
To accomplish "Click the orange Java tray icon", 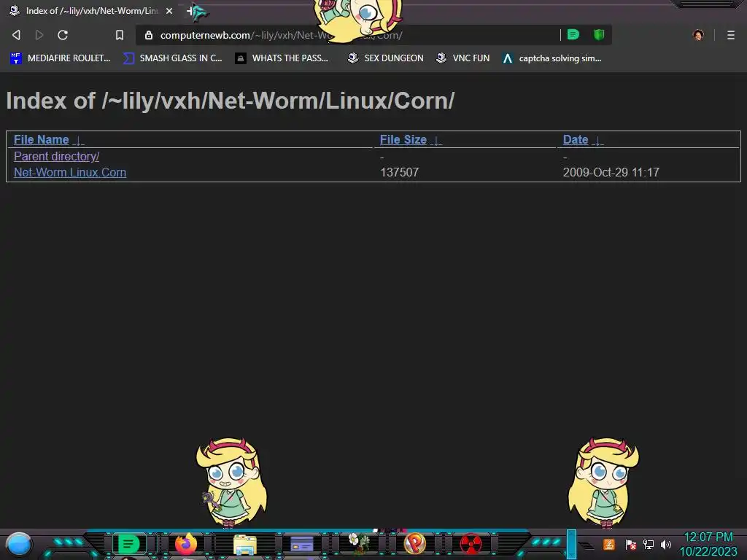I will point(609,544).
